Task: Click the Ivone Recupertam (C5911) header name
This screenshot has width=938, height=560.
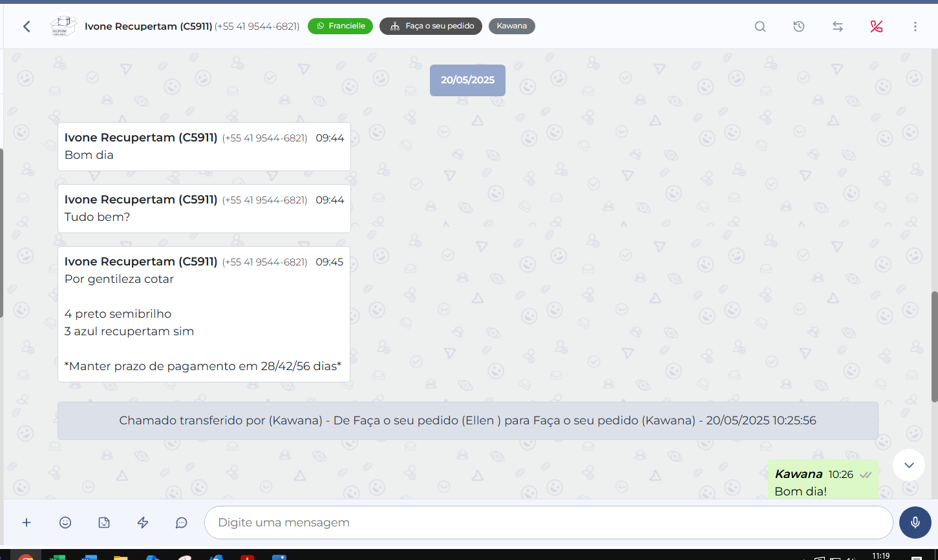Action: (149, 26)
